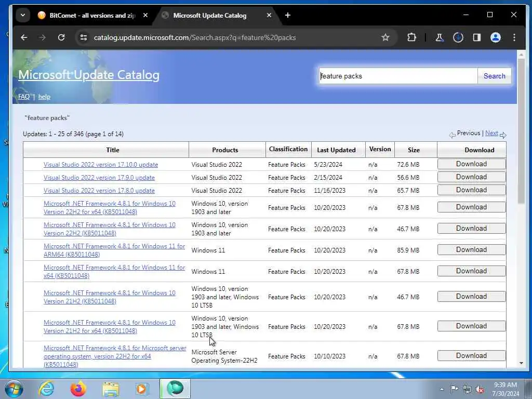Sort results by Title column

(112, 150)
